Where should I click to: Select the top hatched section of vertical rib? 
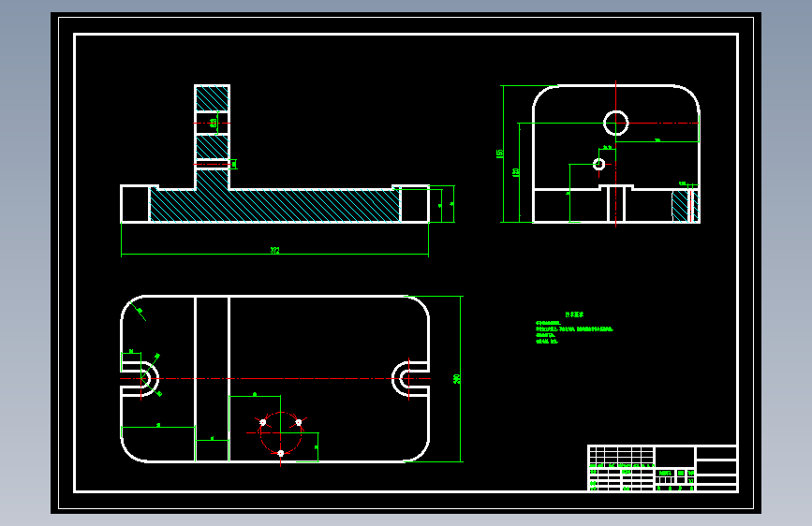pos(213,98)
